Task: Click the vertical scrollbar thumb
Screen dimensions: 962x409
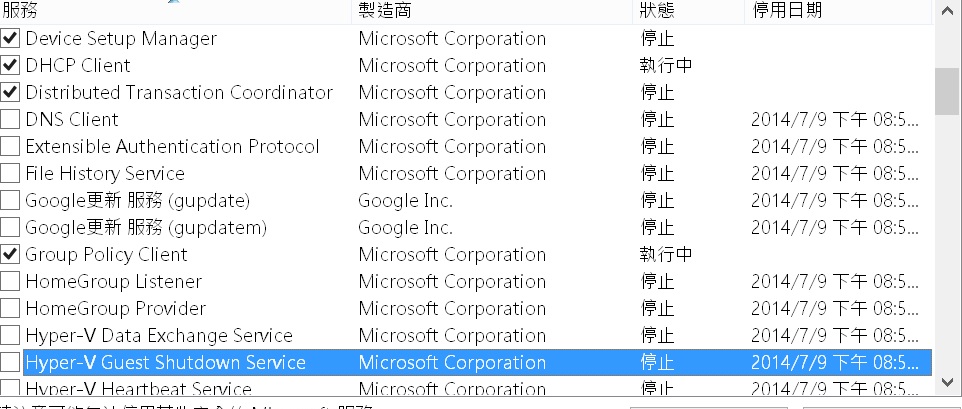Action: point(947,92)
